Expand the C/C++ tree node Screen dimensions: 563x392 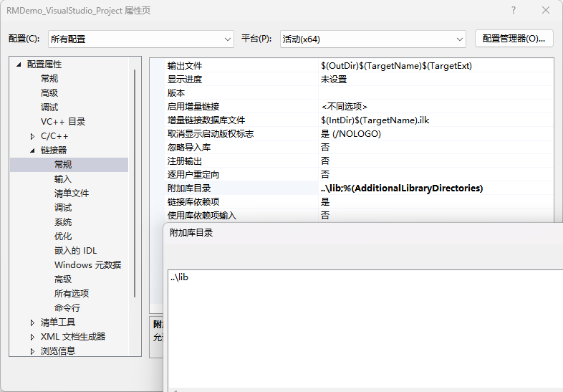32,136
